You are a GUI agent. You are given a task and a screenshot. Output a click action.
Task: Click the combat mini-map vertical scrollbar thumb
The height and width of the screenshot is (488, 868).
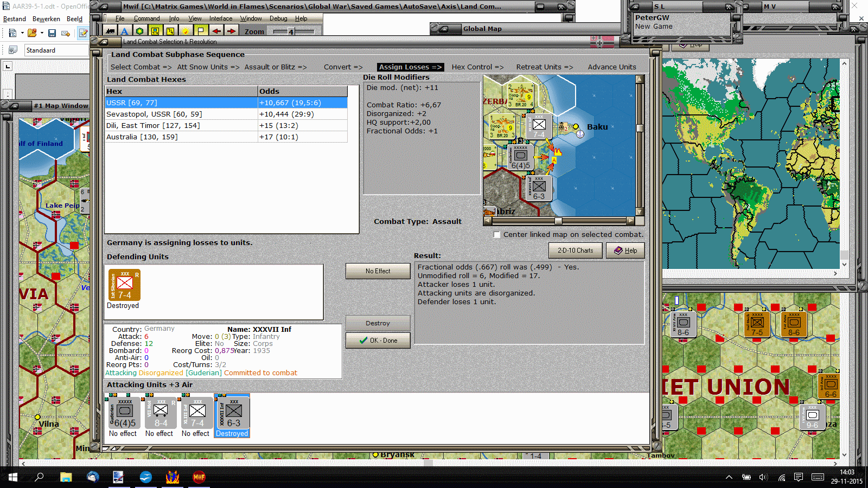(640, 129)
